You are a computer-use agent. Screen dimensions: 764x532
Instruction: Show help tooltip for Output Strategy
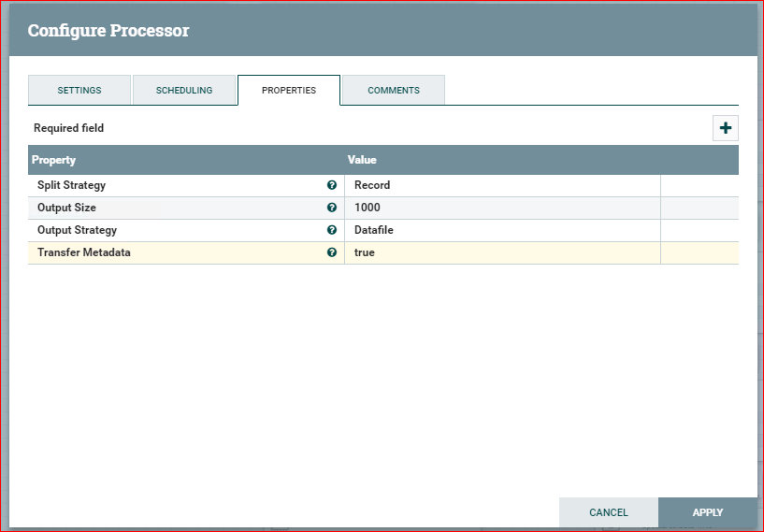click(332, 230)
